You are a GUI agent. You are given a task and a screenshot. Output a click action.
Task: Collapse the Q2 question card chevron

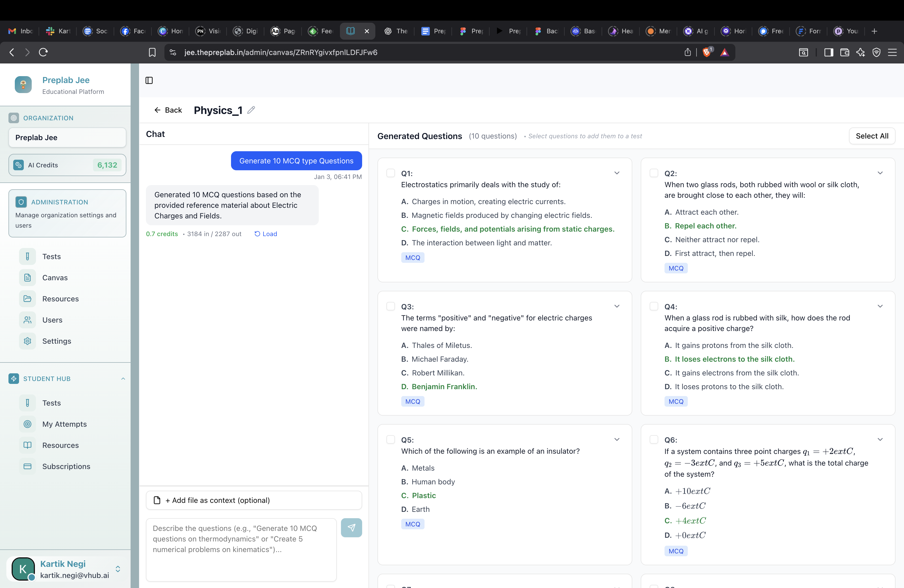point(880,173)
